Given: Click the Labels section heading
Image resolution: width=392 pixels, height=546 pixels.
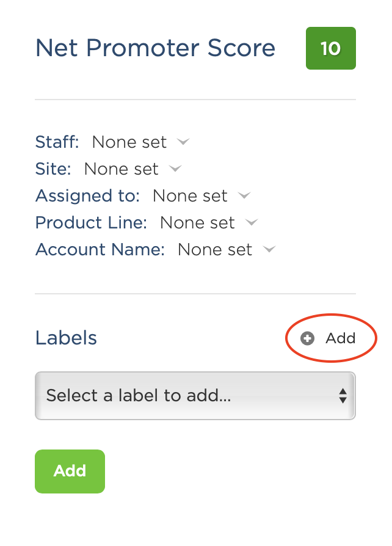Looking at the screenshot, I should (65, 338).
